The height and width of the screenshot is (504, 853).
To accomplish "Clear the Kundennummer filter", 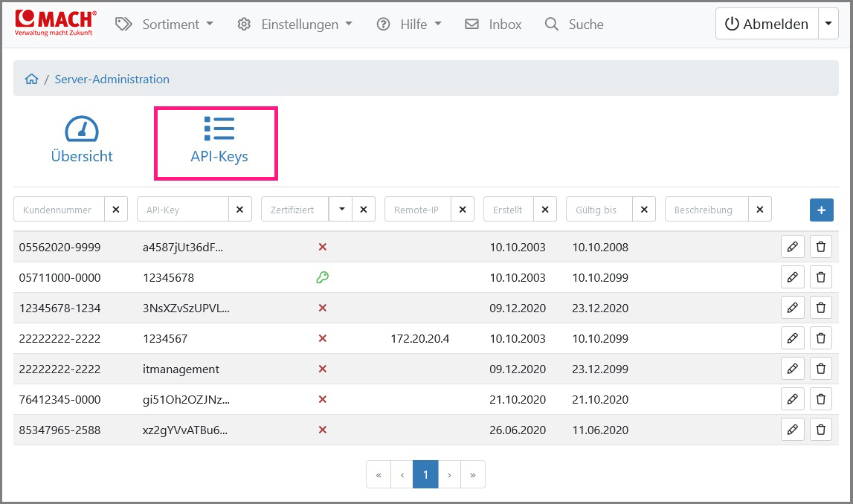I will click(x=116, y=210).
